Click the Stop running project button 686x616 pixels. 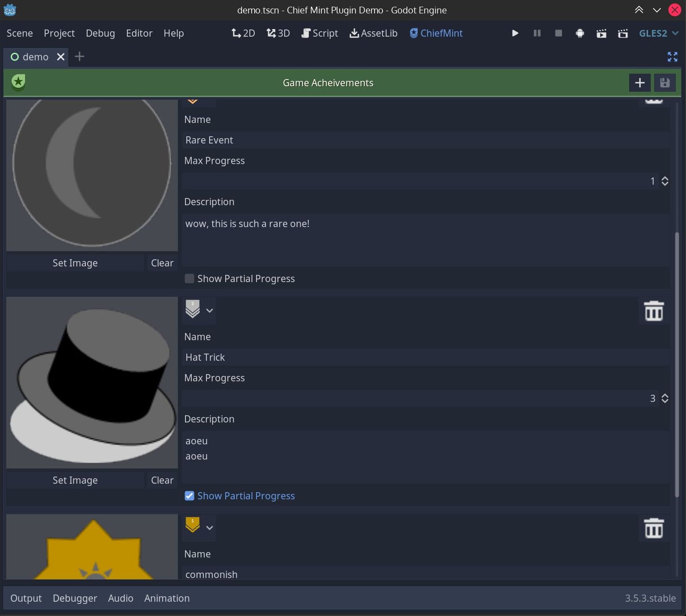(x=558, y=33)
